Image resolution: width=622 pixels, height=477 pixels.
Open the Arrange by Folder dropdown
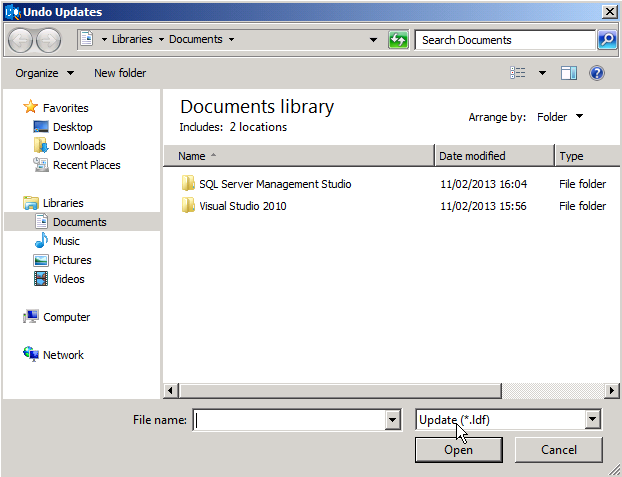coord(560,117)
